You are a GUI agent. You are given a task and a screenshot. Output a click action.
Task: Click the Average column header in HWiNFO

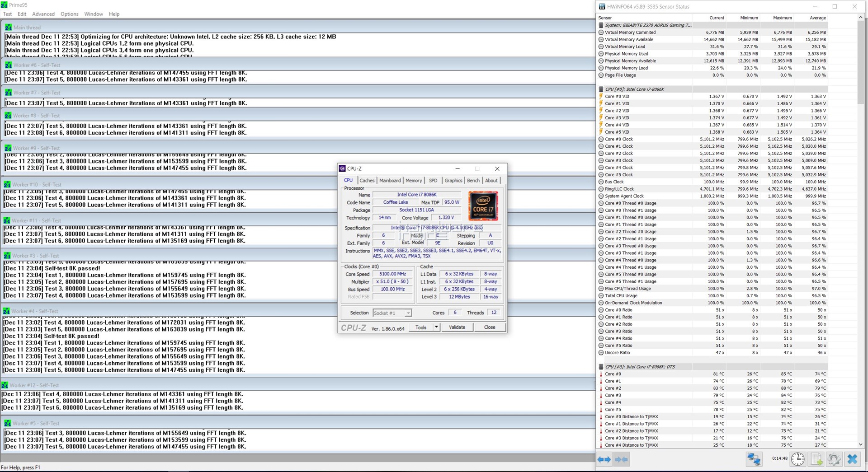[811, 18]
